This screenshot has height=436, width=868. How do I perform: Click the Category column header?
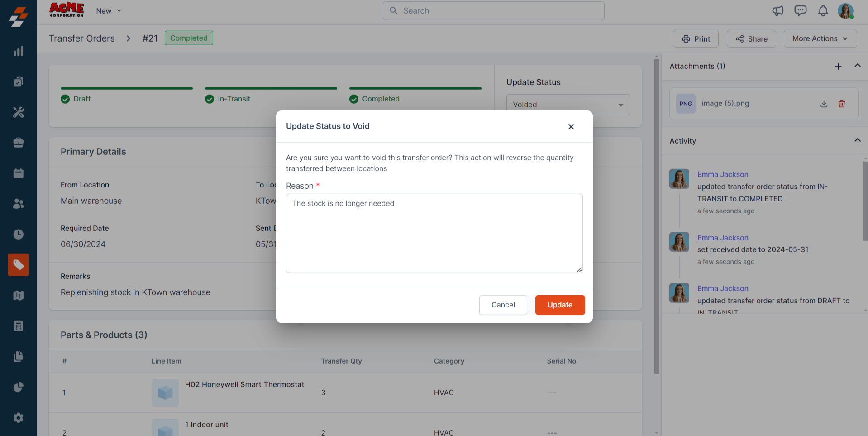449,361
